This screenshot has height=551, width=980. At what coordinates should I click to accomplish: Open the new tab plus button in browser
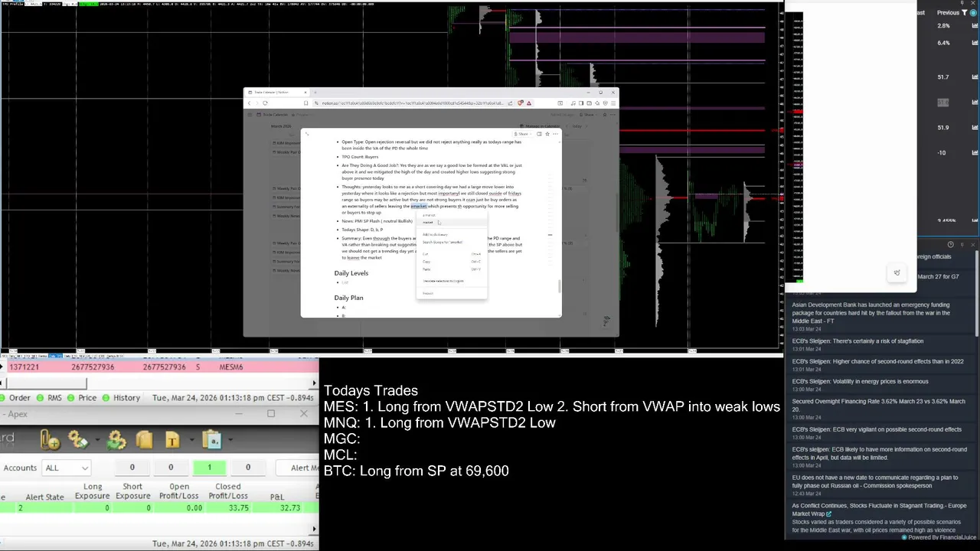click(x=315, y=92)
